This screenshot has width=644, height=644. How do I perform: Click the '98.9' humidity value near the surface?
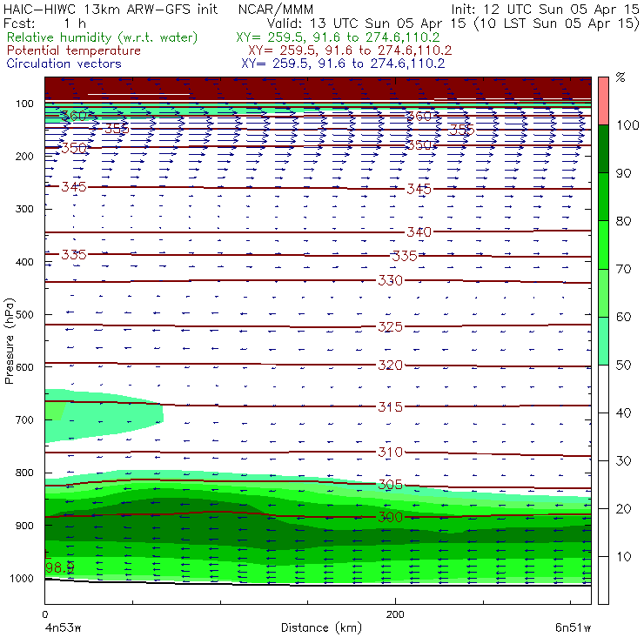60,567
